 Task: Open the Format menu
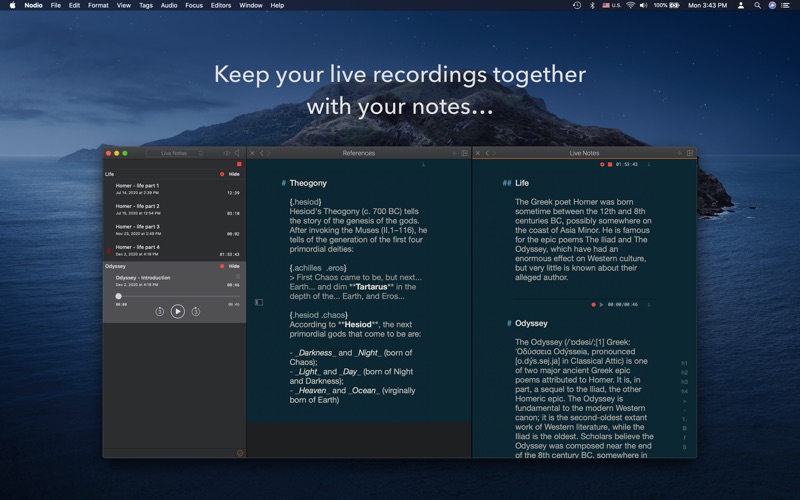pyautogui.click(x=98, y=5)
